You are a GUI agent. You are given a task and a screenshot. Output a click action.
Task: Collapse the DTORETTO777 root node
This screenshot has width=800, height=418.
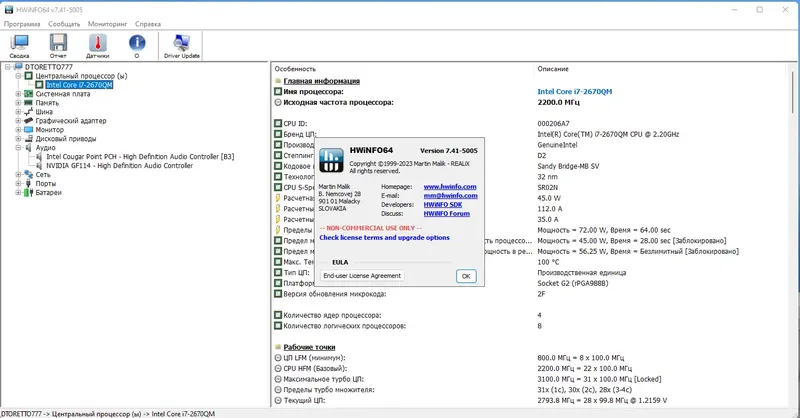click(8, 67)
